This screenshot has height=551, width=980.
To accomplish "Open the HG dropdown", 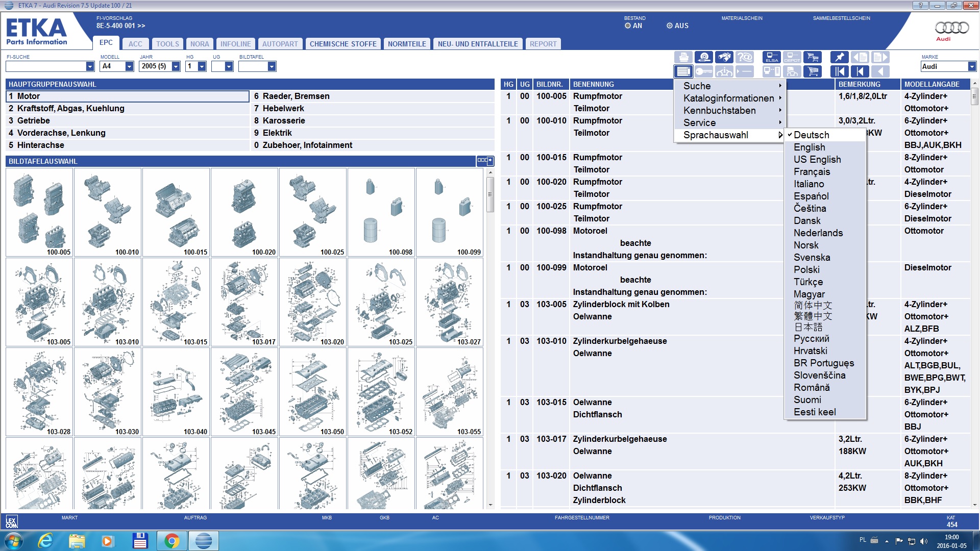I will point(202,66).
